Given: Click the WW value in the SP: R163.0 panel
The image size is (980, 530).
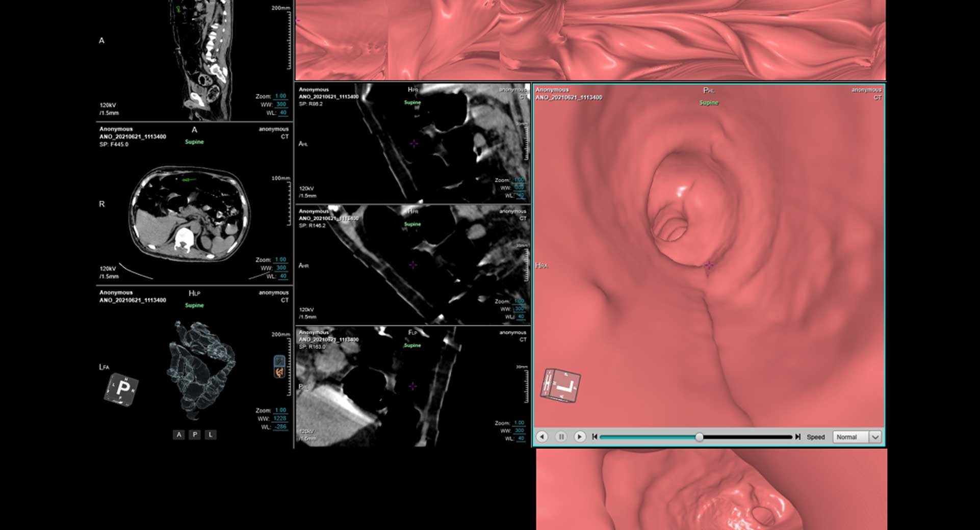Looking at the screenshot, I should [520, 431].
